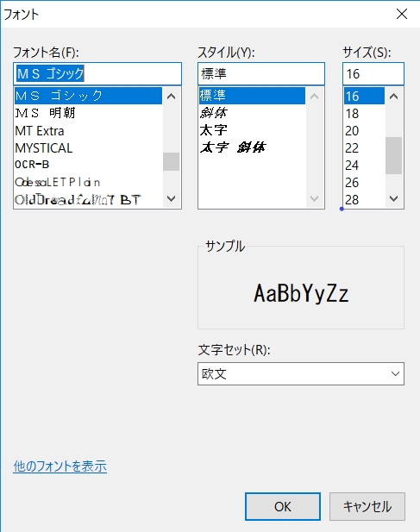Viewport: 420px width, 532px height.
Task: Select ＭＳ ゴシック in font list
Action: point(88,96)
